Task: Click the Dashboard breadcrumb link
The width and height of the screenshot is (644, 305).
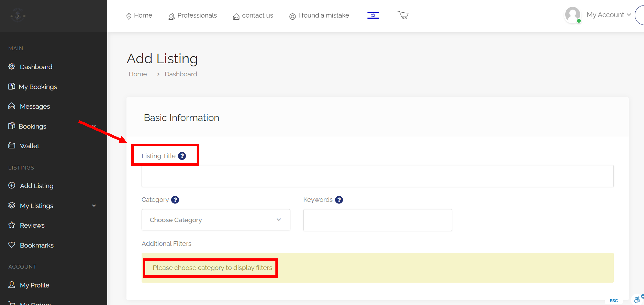Action: [180, 74]
